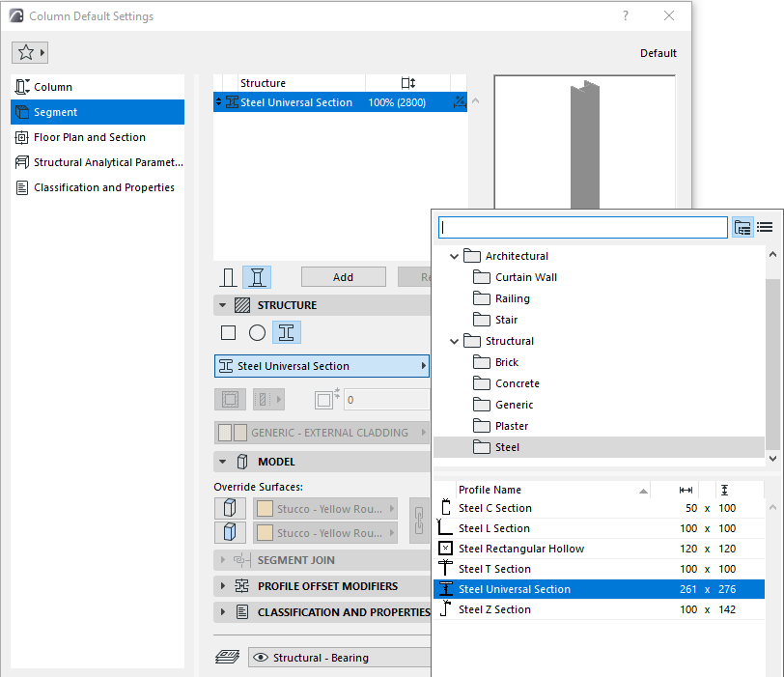Viewport: 784px width, 677px height.
Task: Select rectangular cross-section shape
Action: click(229, 333)
